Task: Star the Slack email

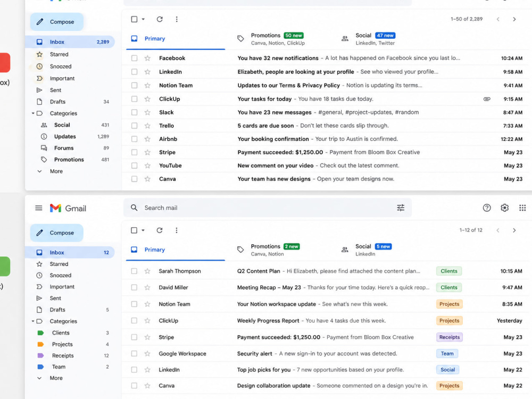Action: click(x=147, y=112)
